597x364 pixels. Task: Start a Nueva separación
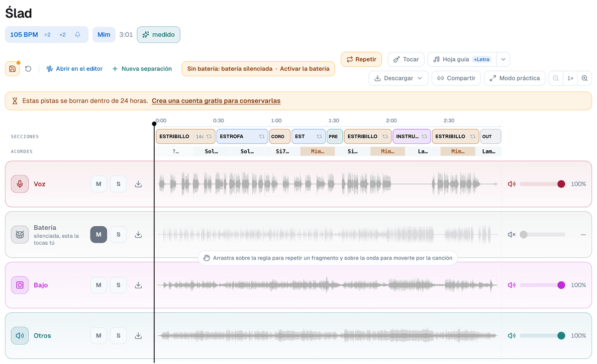coord(142,69)
